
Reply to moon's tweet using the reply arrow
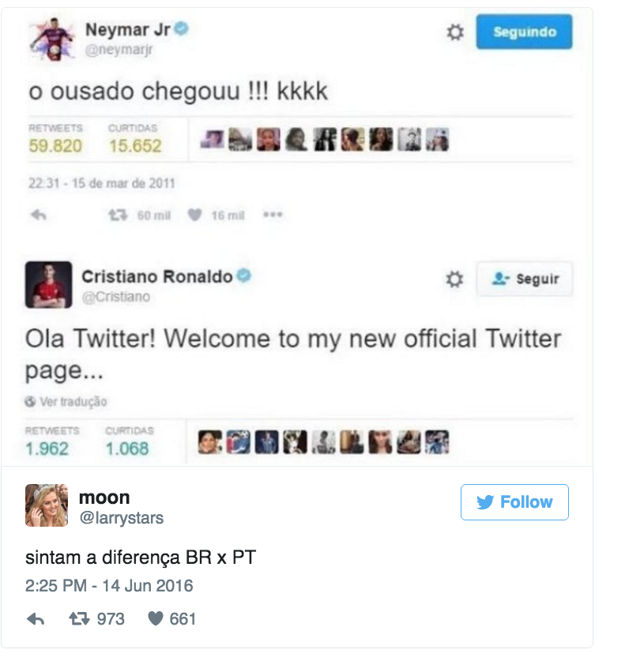click(x=36, y=619)
